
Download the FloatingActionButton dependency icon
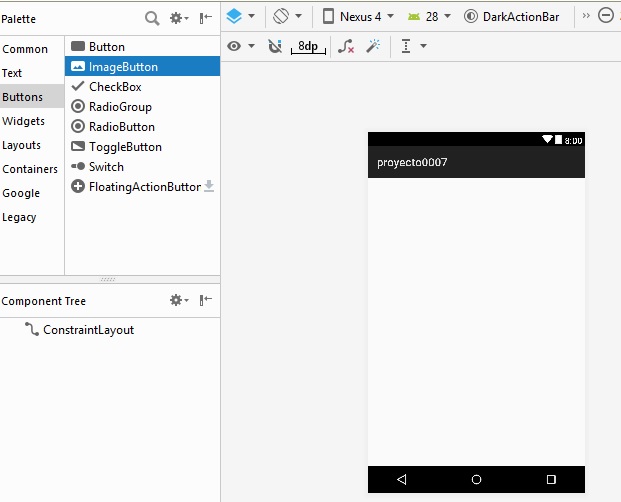pyautogui.click(x=209, y=186)
